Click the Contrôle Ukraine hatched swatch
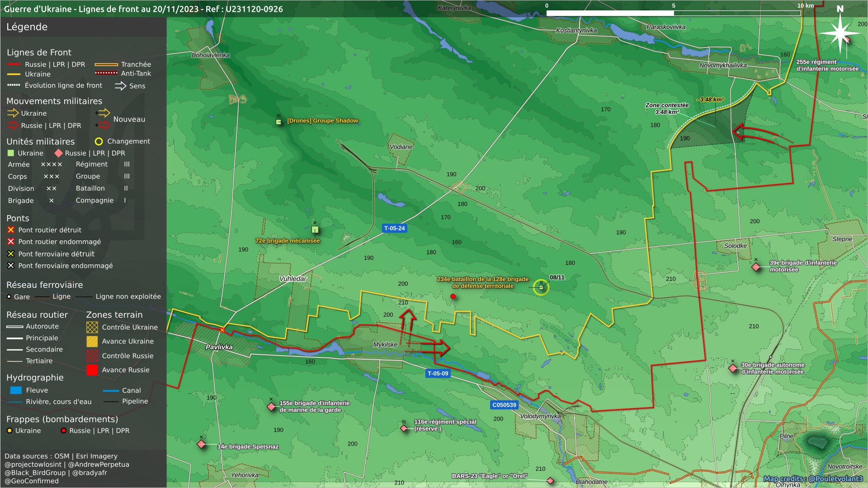Viewport: 868px width, 488px height. tap(92, 327)
